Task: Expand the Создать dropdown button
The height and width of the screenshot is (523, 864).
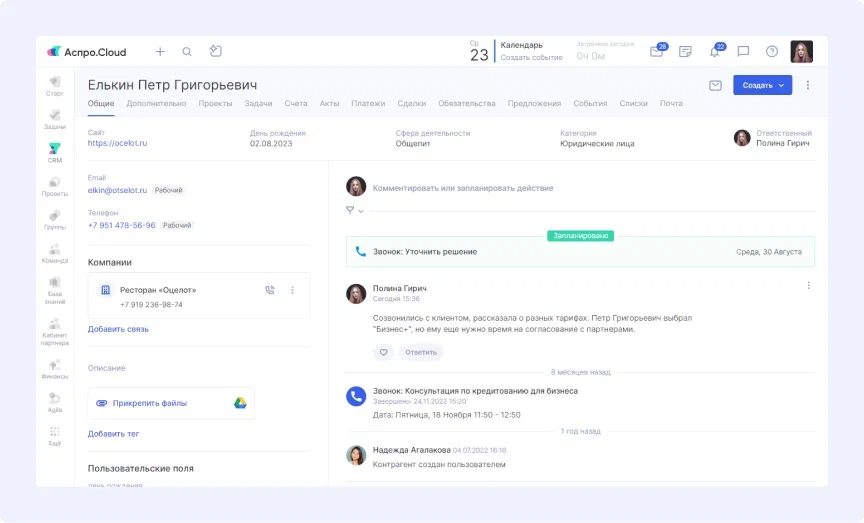Action: coord(763,85)
